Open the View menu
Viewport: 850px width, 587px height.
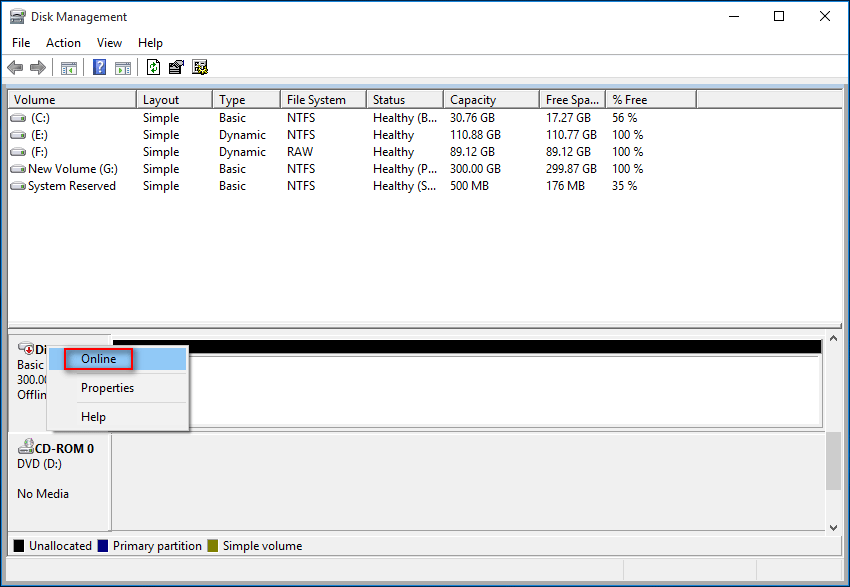pos(109,43)
